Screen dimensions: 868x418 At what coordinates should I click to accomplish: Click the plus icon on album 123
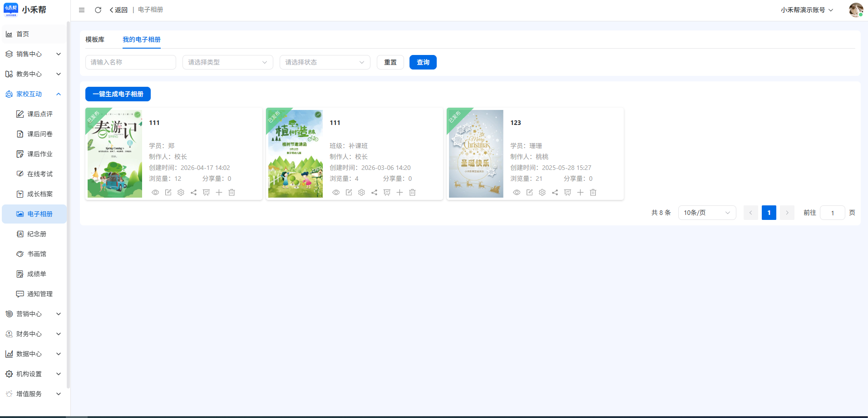[580, 193]
